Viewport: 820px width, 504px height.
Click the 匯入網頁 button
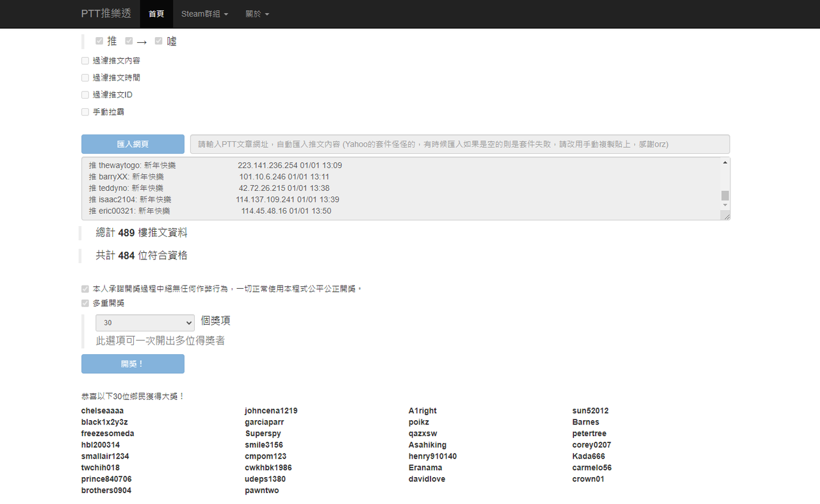[133, 144]
